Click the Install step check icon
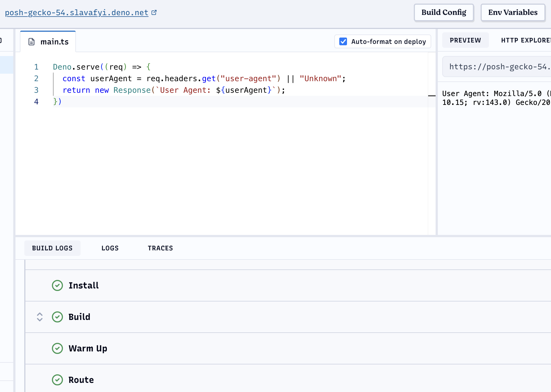This screenshot has height=392, width=551. (57, 285)
